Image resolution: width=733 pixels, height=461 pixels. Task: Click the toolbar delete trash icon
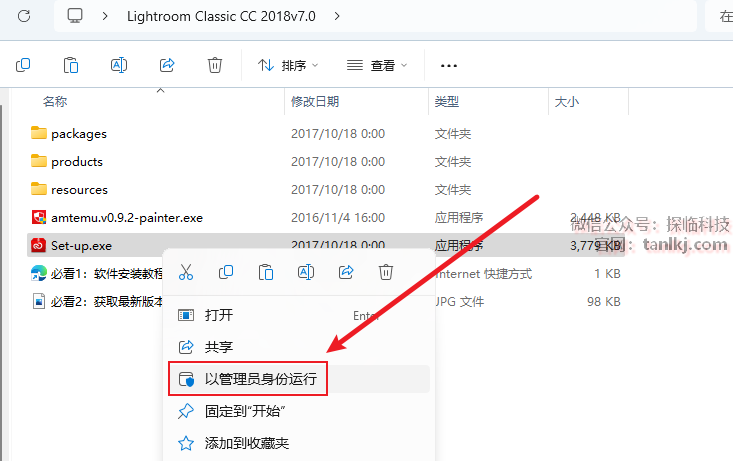pos(215,65)
